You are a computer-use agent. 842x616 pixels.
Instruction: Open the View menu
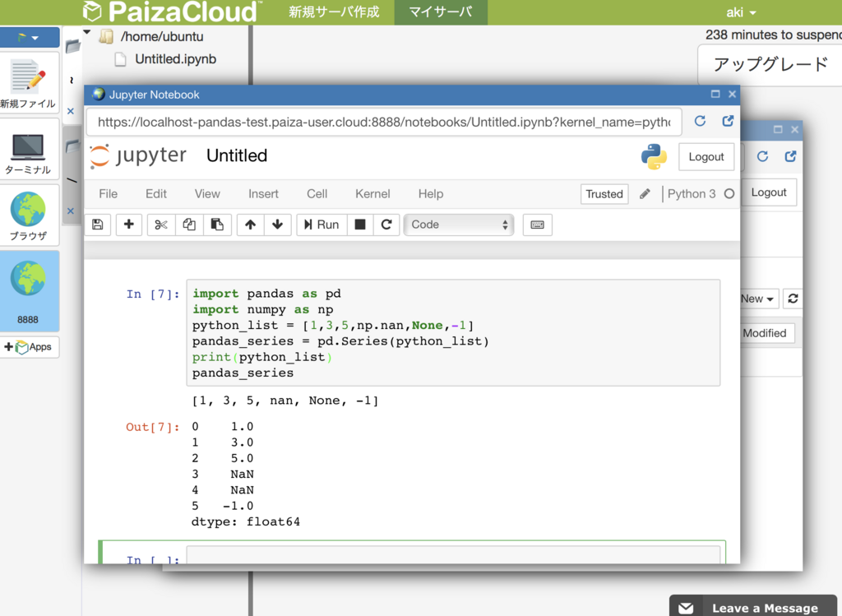pos(207,194)
